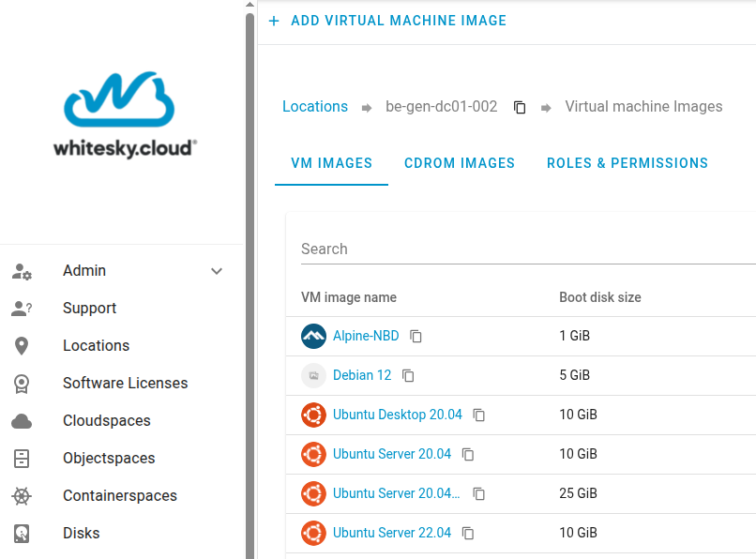Click the Alpine-NBD logo thumbnail

pos(313,336)
